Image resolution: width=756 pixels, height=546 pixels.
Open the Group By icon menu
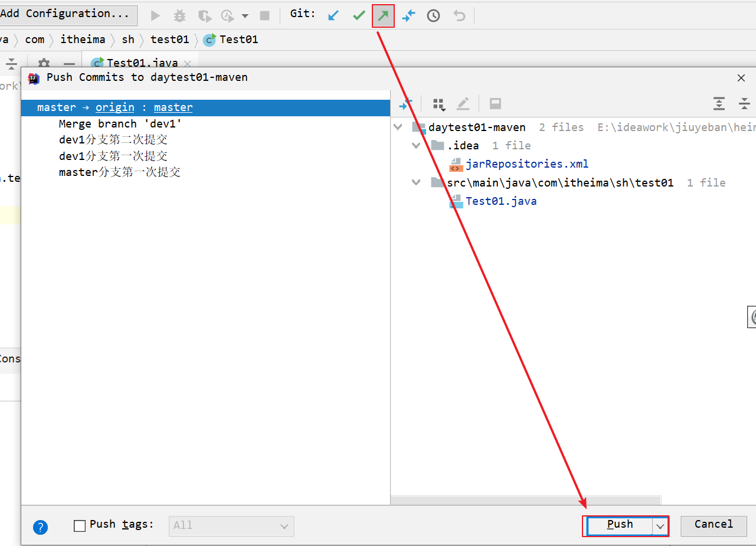coord(438,104)
